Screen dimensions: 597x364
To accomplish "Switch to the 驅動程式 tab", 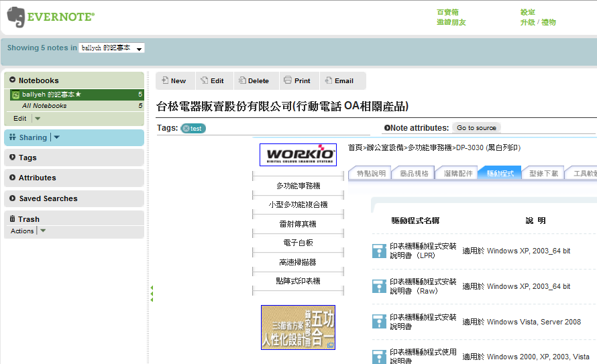I will point(500,174).
